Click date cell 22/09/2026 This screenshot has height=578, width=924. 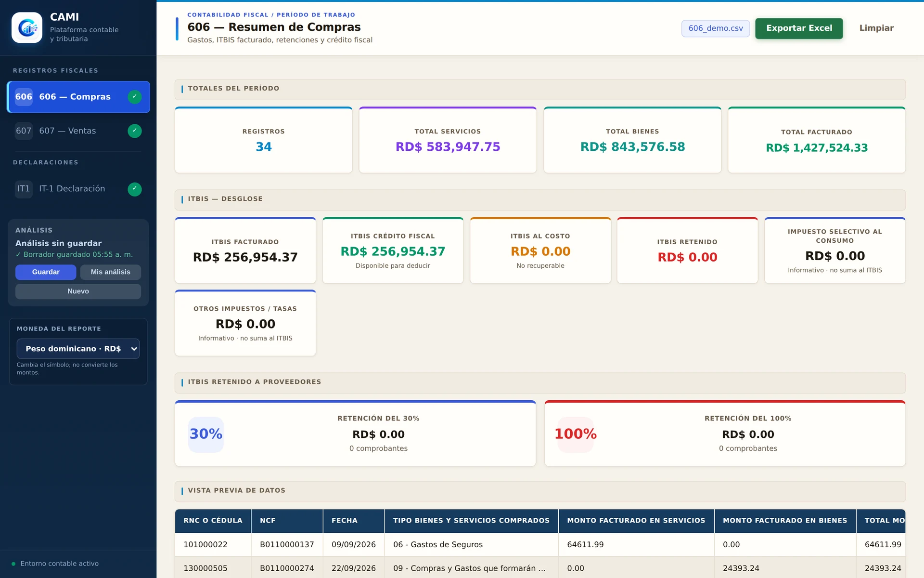(x=354, y=568)
